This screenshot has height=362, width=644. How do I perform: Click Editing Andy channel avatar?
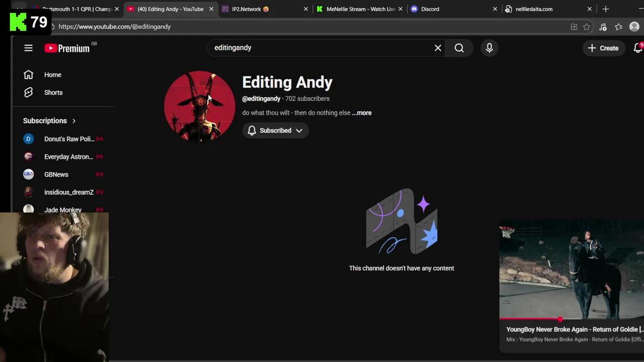(x=199, y=106)
